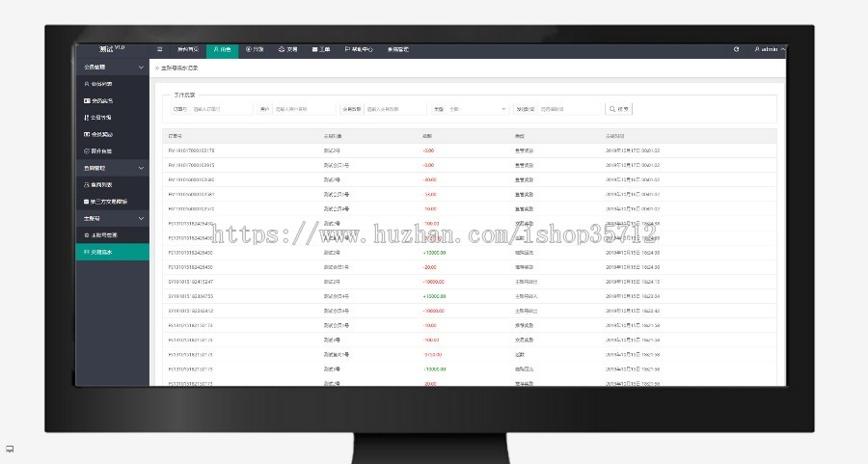This screenshot has height=464, width=868.
Task: Go to the 工单 top navigation tab
Action: click(x=321, y=50)
